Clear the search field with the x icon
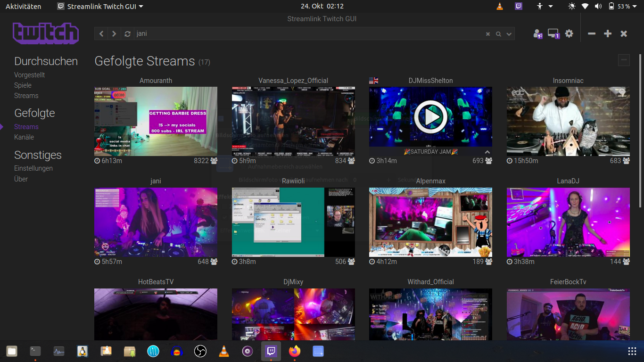This screenshot has width=644, height=362. click(x=488, y=34)
